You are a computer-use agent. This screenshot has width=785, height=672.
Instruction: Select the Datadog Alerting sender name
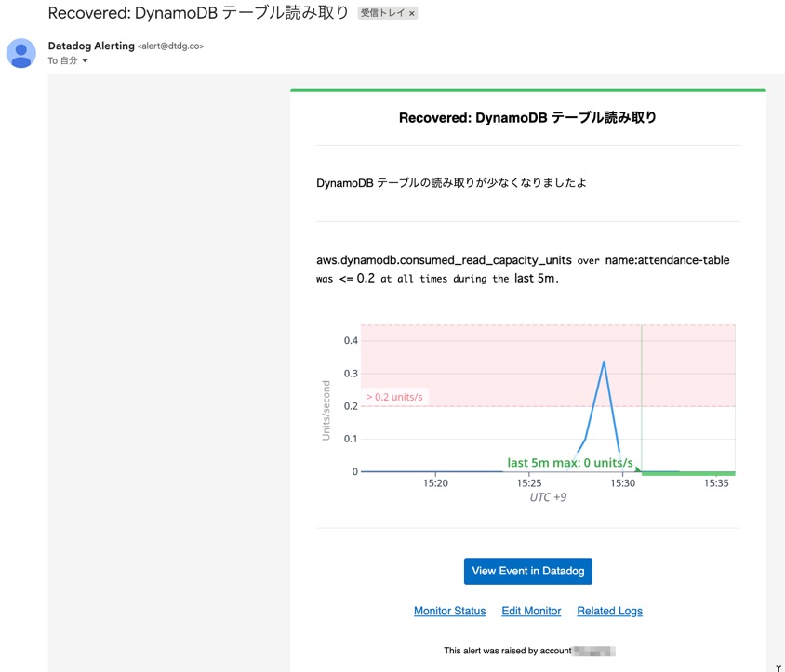coord(91,45)
